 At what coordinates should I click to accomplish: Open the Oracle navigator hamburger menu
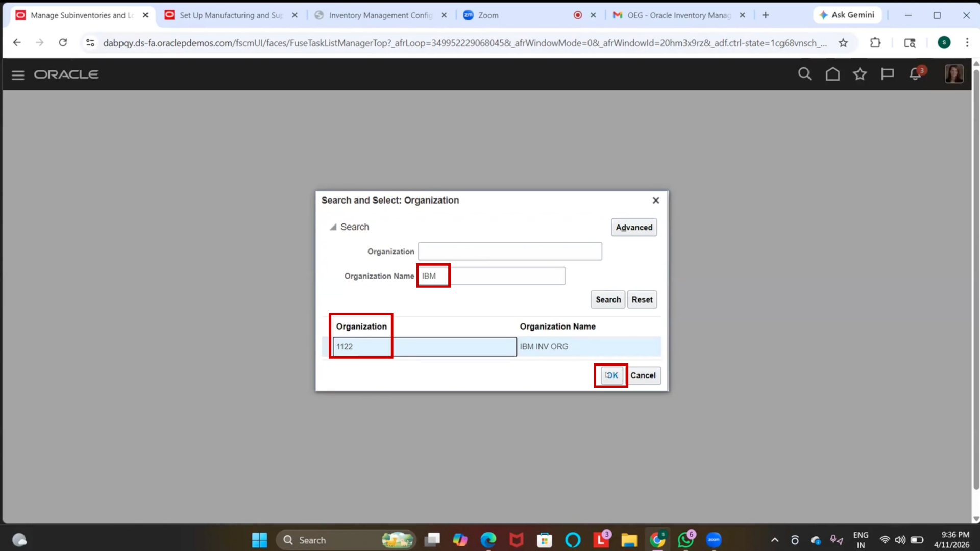[18, 74]
